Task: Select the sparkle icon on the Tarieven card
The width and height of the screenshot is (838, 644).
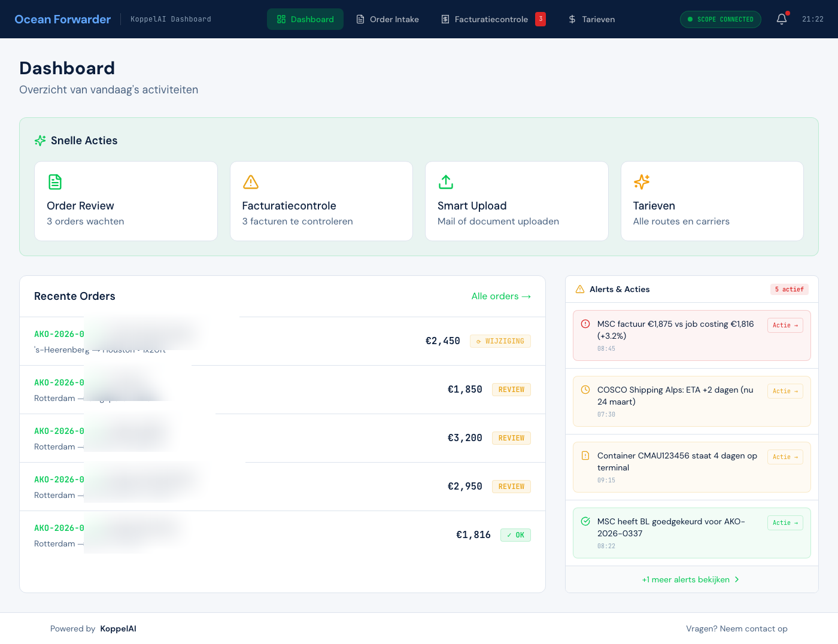Action: click(641, 182)
